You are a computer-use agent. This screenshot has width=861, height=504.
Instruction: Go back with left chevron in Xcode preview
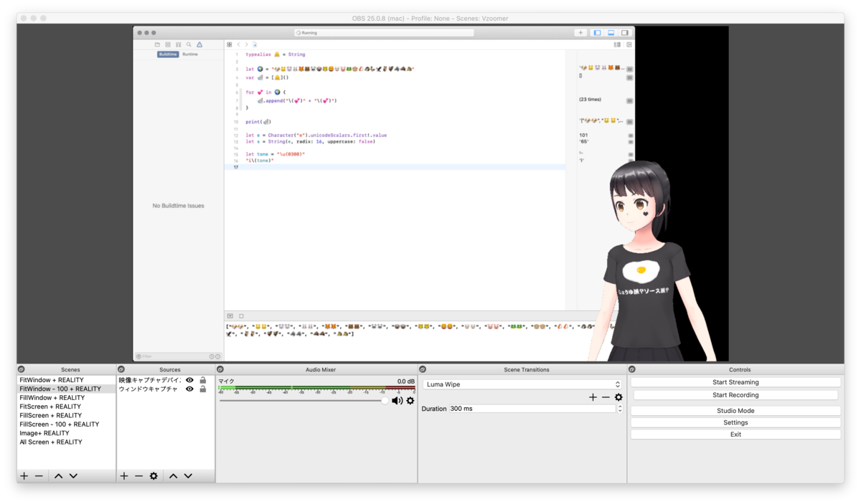pos(239,44)
